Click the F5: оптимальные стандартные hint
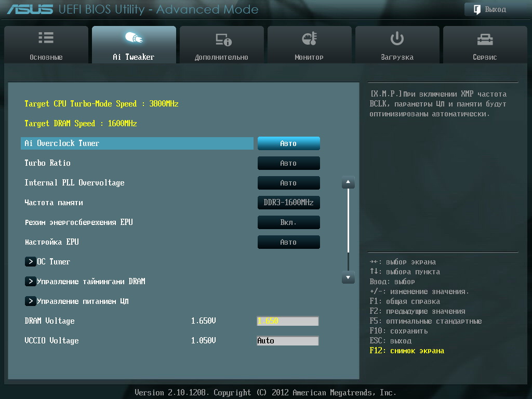The height and width of the screenshot is (399, 532). tap(425, 321)
